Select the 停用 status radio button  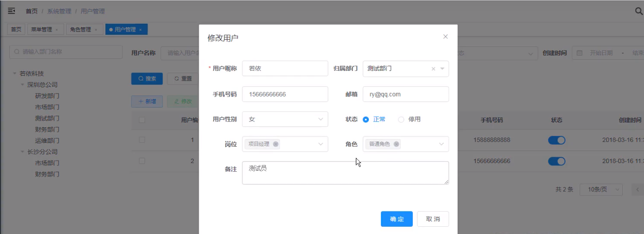point(401,119)
